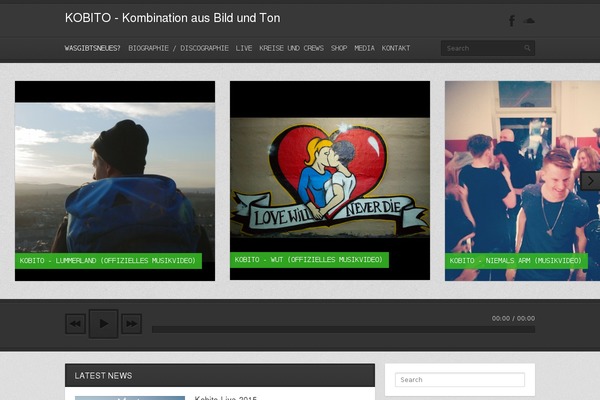Click the KOBITO site title
The height and width of the screenshot is (400, 600).
click(173, 18)
